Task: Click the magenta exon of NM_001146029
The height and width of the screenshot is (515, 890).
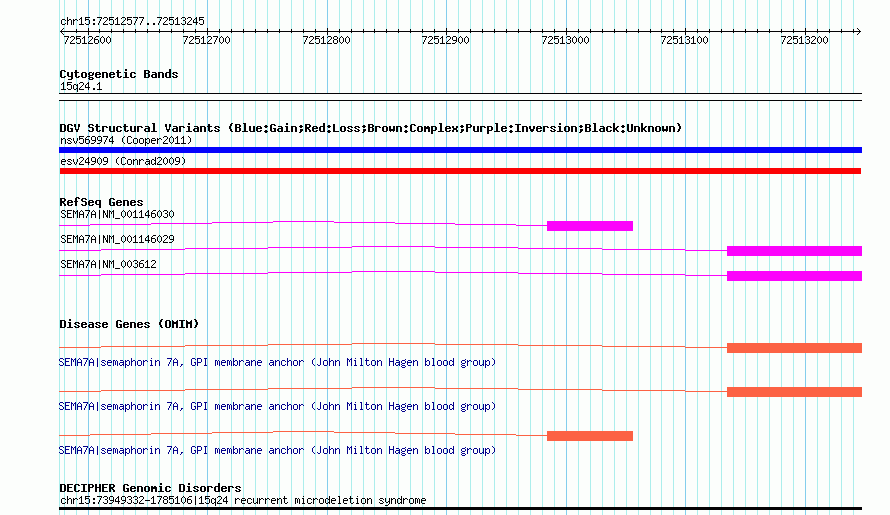Action: point(794,251)
